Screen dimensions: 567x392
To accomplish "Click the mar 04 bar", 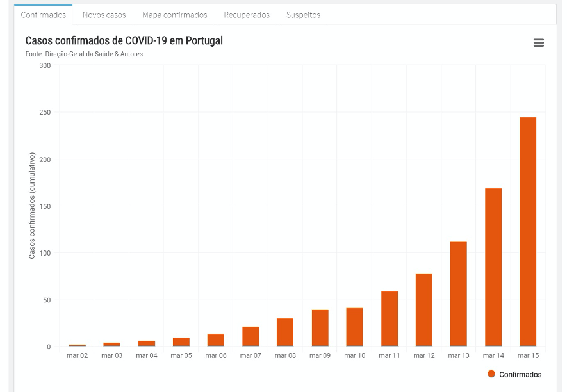I will click(147, 343).
